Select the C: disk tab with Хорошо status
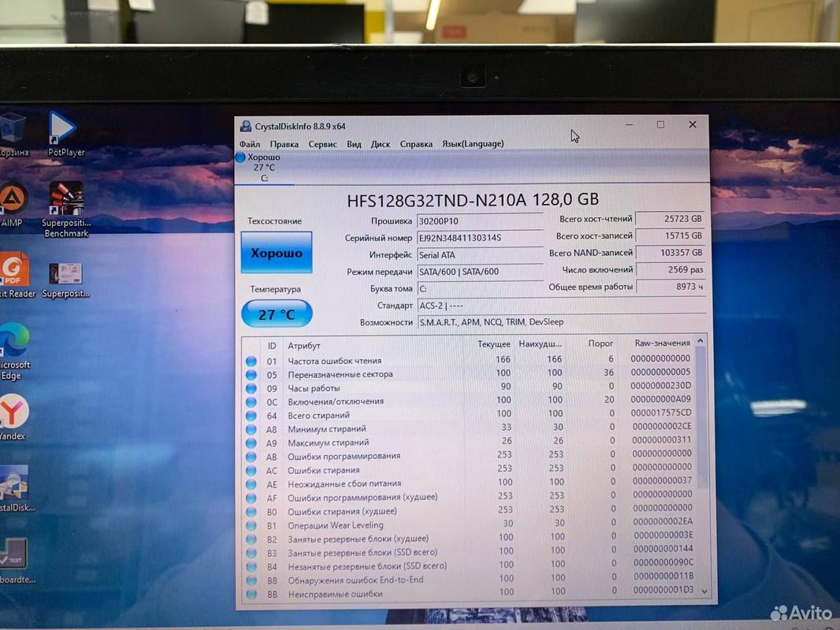Image resolution: width=840 pixels, height=630 pixels. 264,168
